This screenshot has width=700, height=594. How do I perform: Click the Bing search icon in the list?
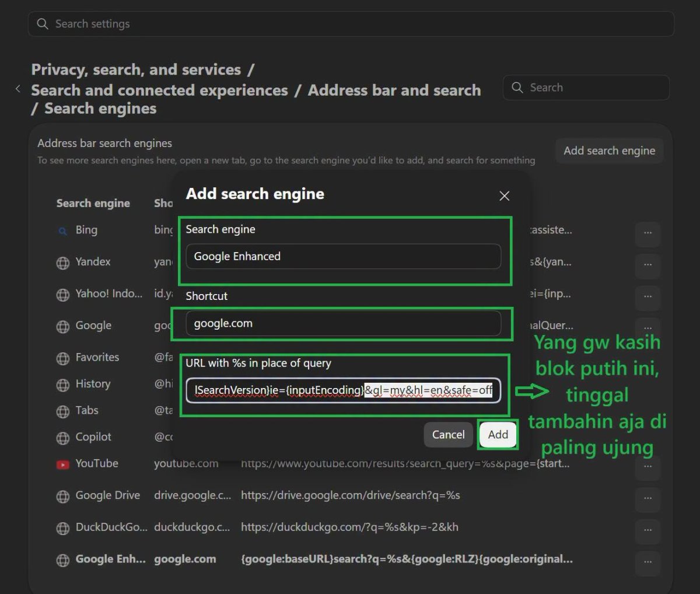click(62, 231)
